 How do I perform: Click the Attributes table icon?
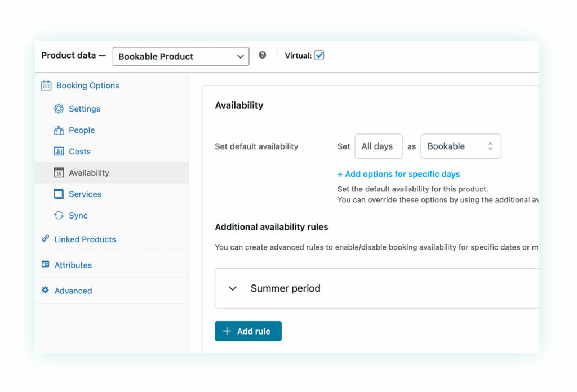pyautogui.click(x=46, y=265)
